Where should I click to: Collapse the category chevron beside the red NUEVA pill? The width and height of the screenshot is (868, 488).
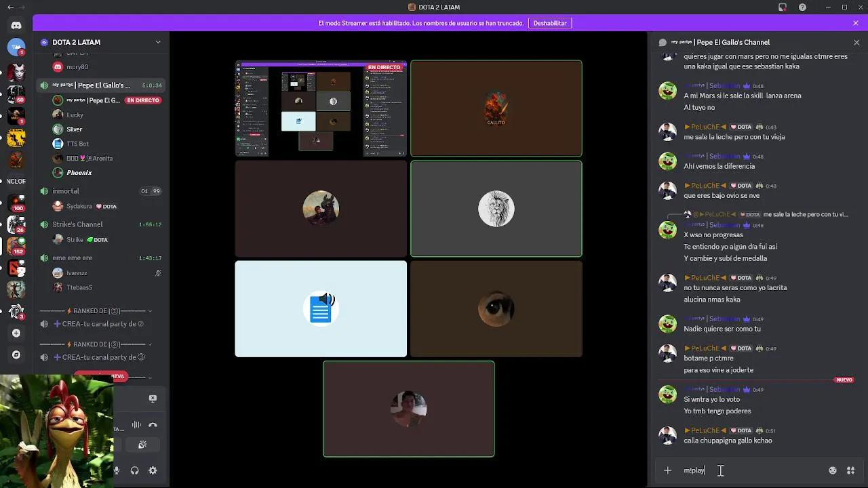pos(150,378)
